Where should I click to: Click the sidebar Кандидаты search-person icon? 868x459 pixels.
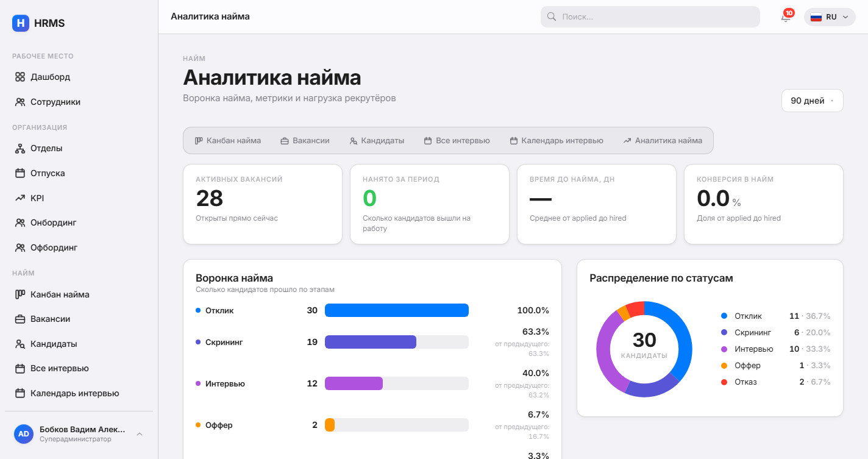(x=20, y=344)
